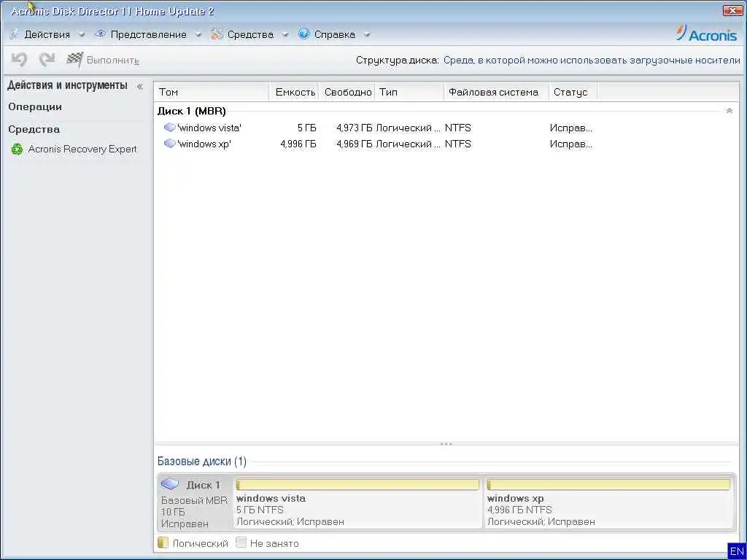Close the Acronis Disk Director window
The height and width of the screenshot is (560, 747).
pyautogui.click(x=732, y=10)
